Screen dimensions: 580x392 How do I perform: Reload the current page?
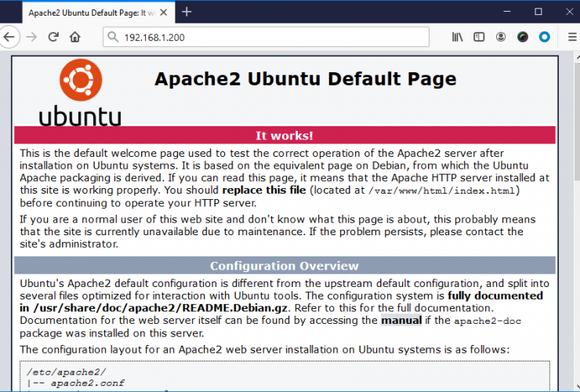click(x=53, y=37)
